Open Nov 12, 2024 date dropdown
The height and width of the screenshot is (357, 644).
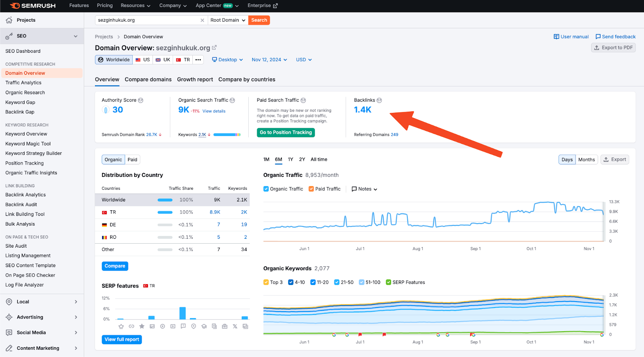coord(269,60)
